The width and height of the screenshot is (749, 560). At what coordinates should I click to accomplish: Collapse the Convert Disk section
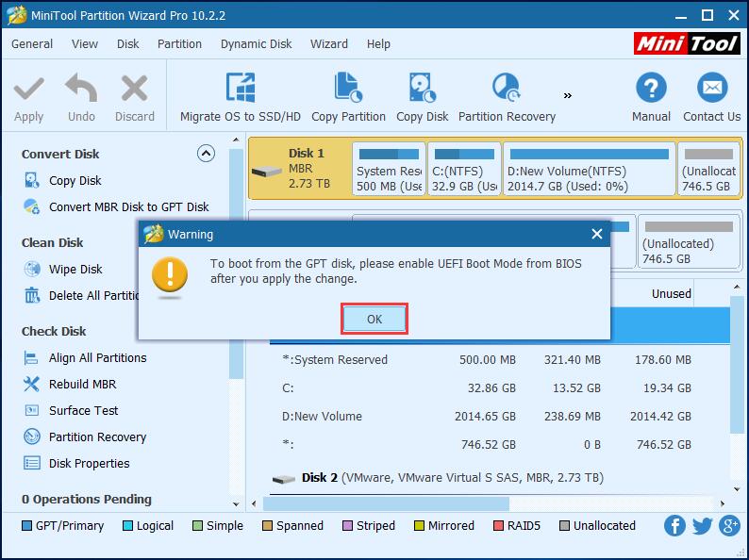(206, 154)
